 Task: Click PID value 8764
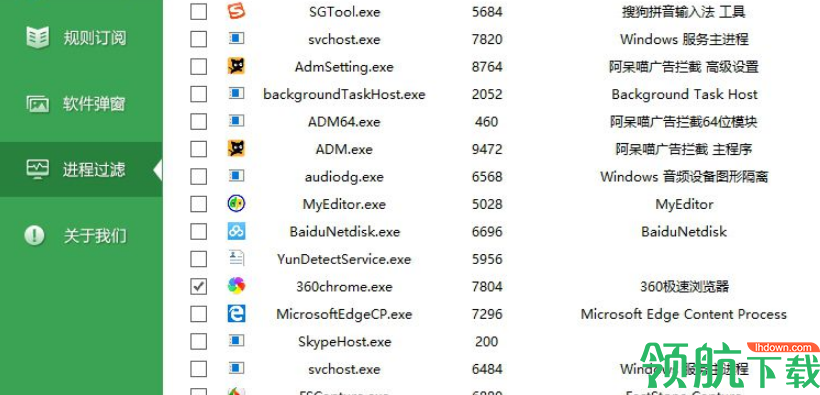(x=487, y=67)
